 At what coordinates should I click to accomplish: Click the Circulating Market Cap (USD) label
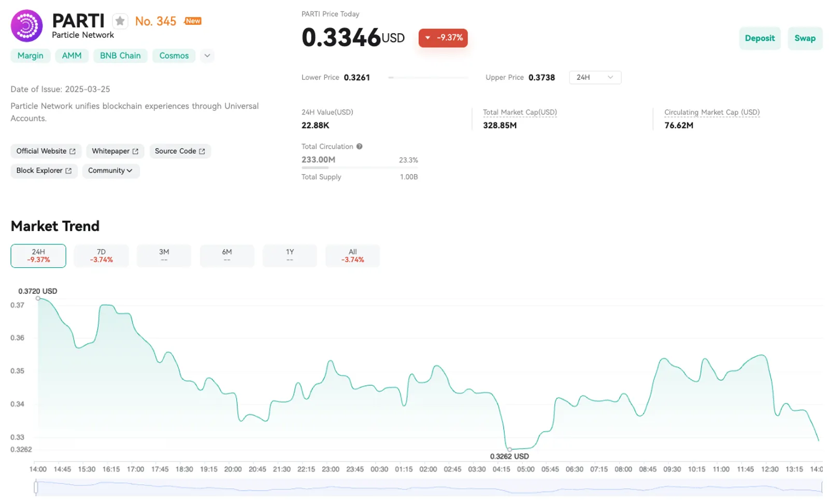pos(712,112)
